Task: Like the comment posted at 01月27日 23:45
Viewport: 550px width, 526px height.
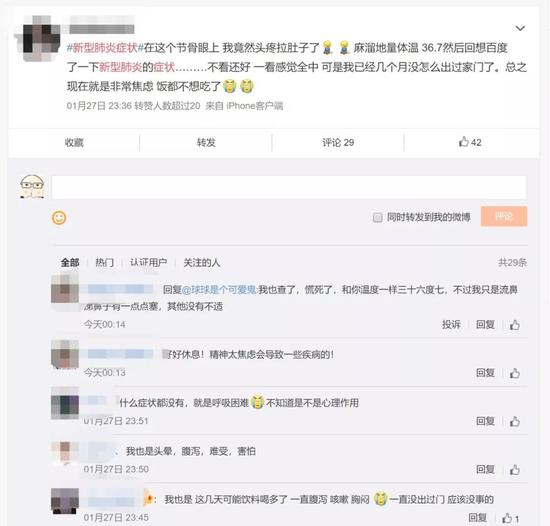Action: pyautogui.click(x=510, y=518)
